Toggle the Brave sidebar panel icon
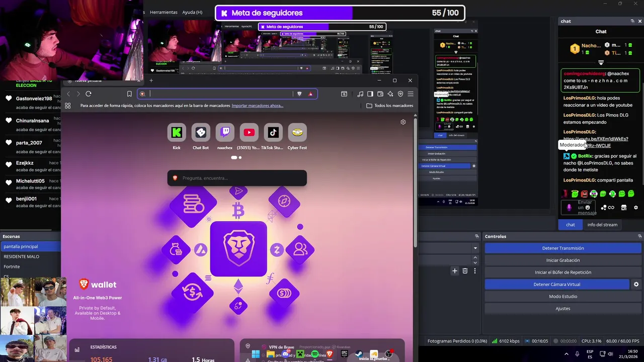The width and height of the screenshot is (644, 362). coord(370,94)
